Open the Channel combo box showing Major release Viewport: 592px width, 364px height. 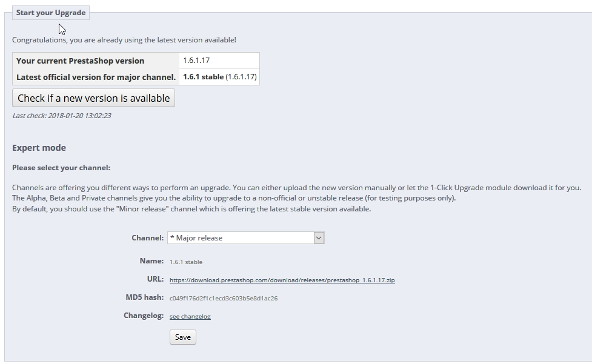point(241,238)
